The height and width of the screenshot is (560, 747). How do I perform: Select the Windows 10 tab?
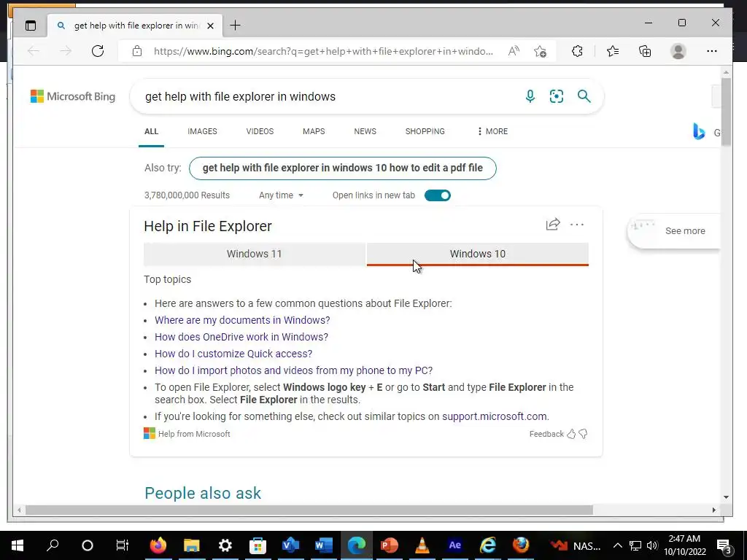pos(477,254)
